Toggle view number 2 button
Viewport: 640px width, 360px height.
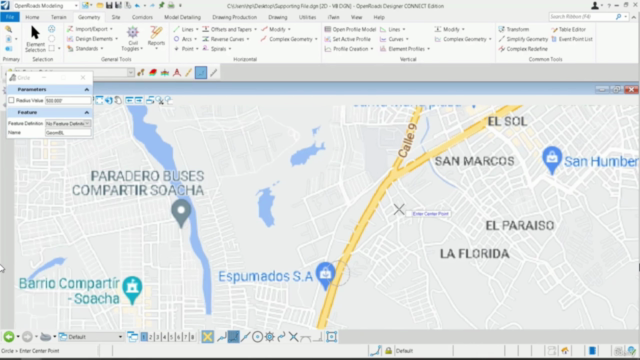(x=151, y=337)
